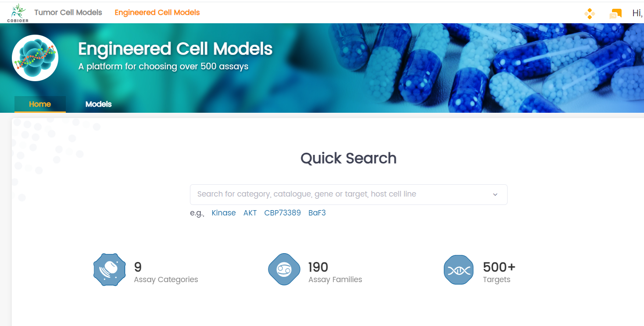Click the DNA helix Targets icon
The image size is (644, 326).
[458, 270]
